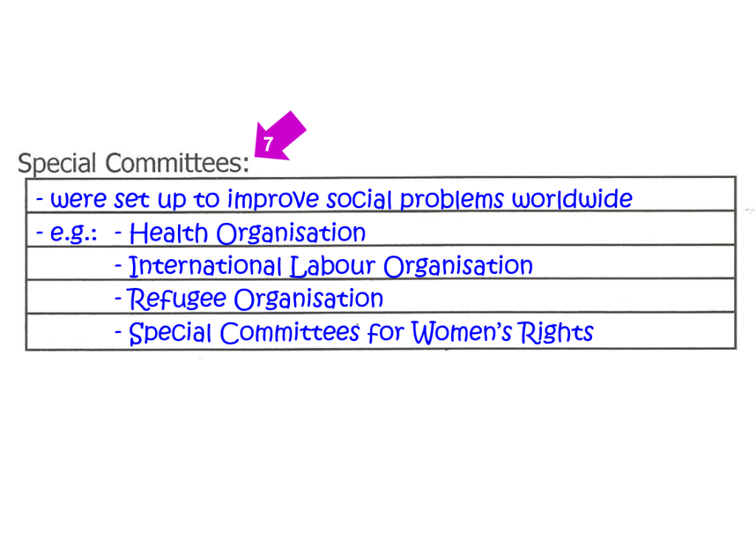Click blue "Committees" in the last table row
Viewport: 756px width, 533px height.
290,334
